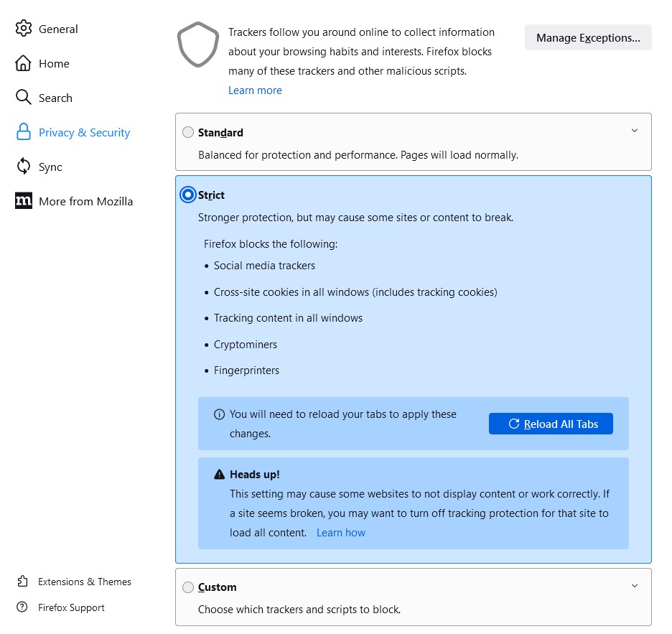Follow the Learn more link about trackers
The height and width of the screenshot is (634, 672).
(255, 90)
